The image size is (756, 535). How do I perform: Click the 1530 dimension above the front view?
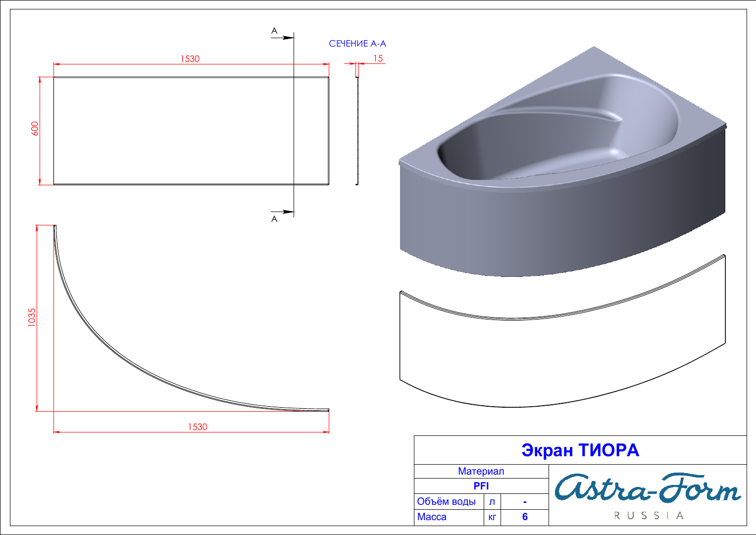point(190,59)
